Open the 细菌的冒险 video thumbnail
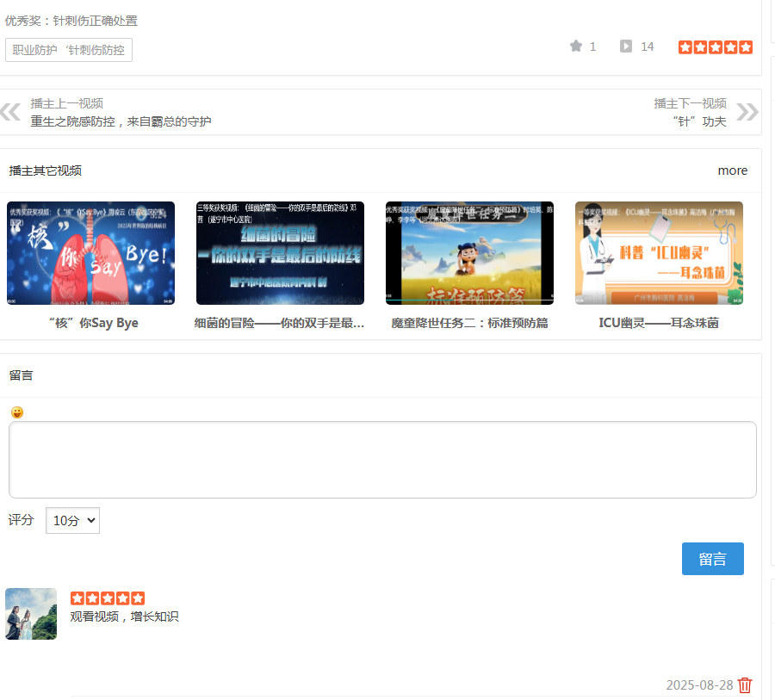Screen dimensions: 775x700 (x=280, y=253)
